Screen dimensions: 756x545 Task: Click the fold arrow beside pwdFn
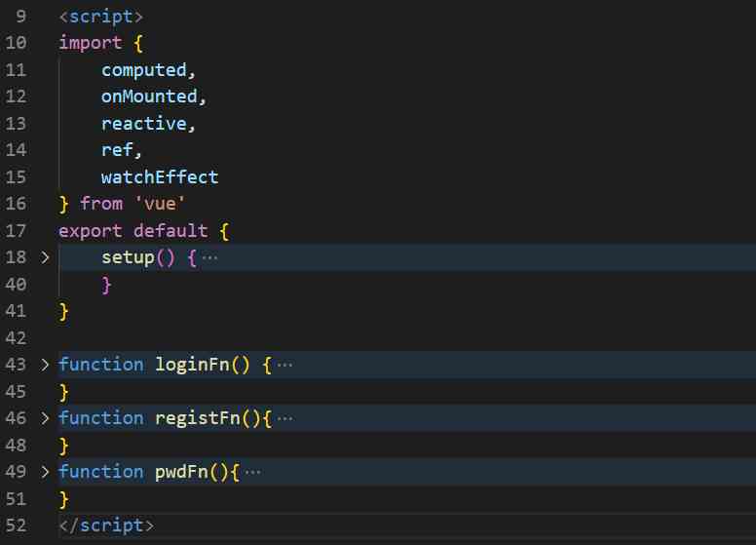pos(45,472)
